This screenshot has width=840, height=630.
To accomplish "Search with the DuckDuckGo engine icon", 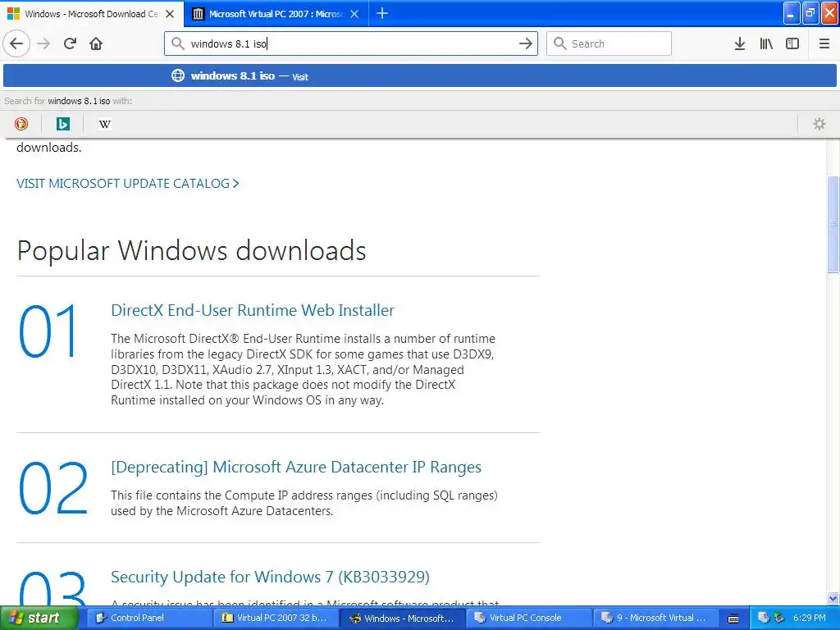I will pos(21,124).
